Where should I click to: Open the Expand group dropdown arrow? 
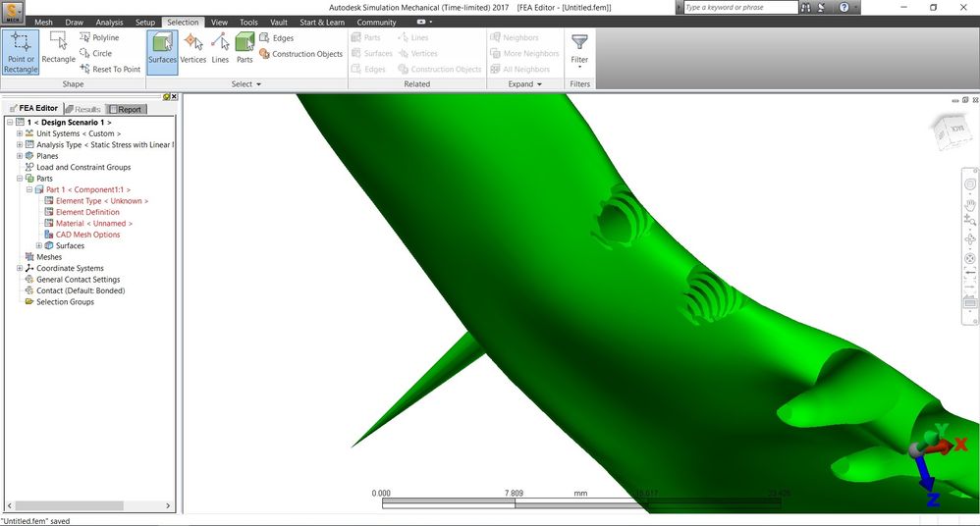click(x=539, y=84)
